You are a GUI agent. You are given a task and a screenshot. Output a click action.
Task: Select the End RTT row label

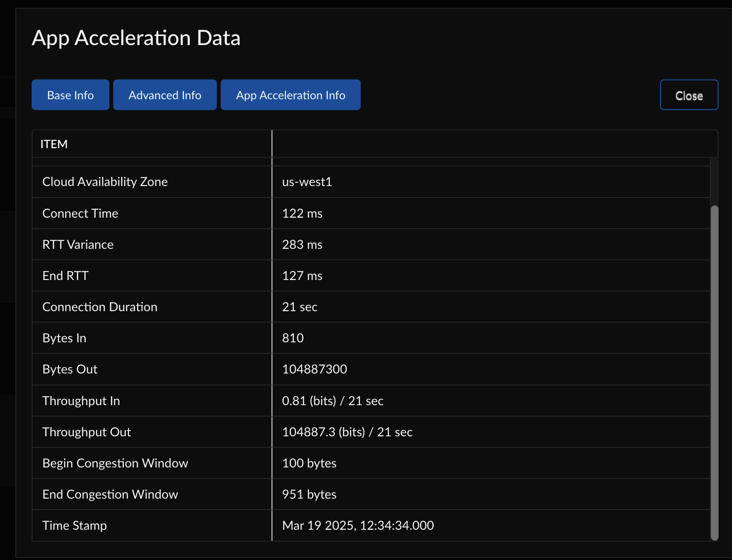coord(65,276)
